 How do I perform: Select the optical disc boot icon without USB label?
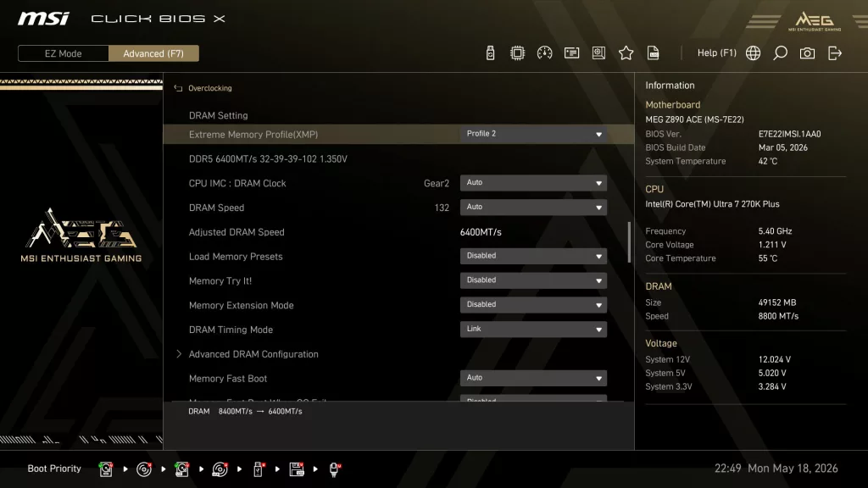point(144,469)
